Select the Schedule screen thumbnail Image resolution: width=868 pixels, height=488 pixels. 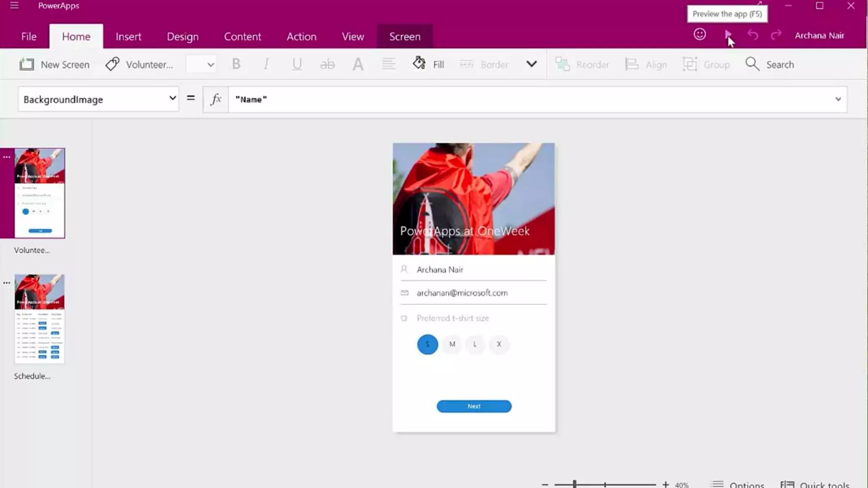[x=39, y=319]
